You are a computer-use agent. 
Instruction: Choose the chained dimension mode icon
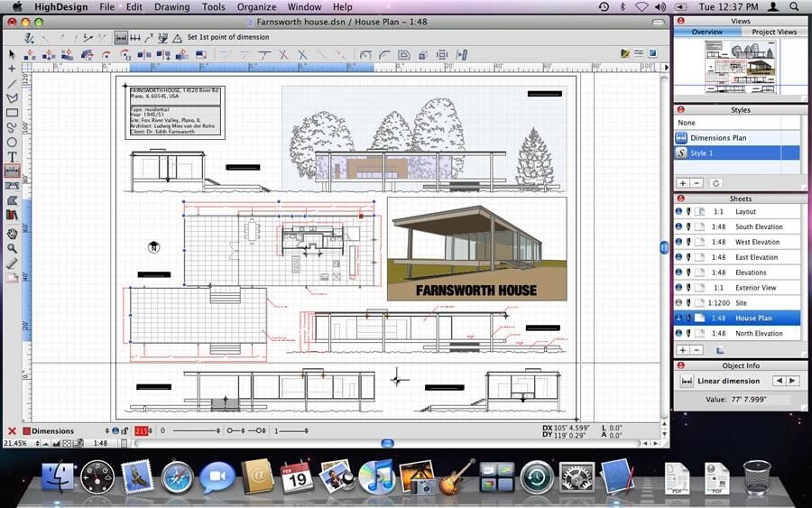pos(135,37)
